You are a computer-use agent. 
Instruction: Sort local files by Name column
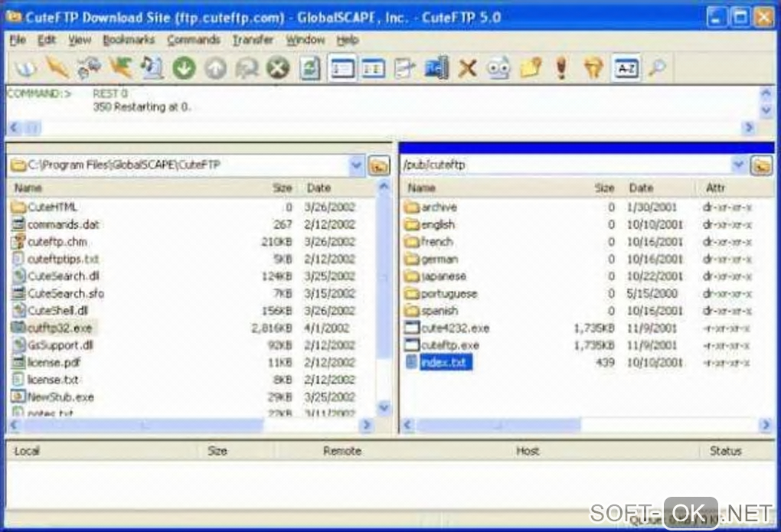28,188
